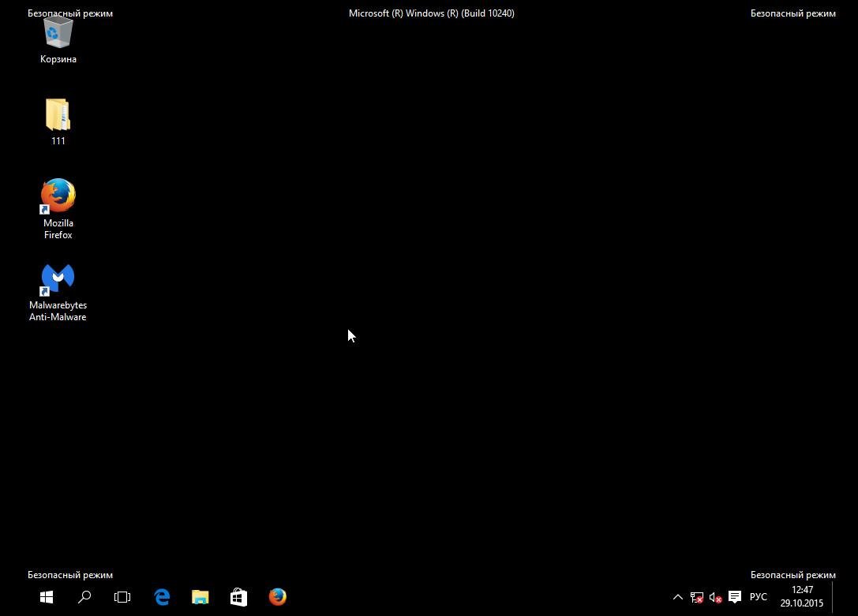Screen dimensions: 858x616
Task: Launch Firefox from the taskbar
Action: (277, 597)
